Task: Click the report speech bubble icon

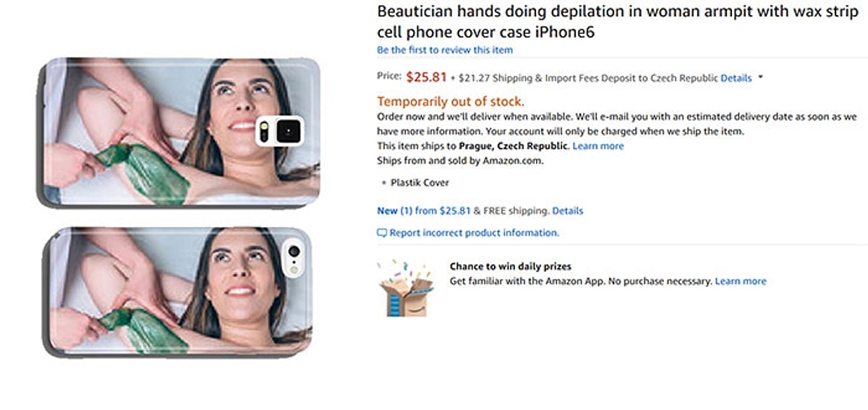Action: coord(382,234)
